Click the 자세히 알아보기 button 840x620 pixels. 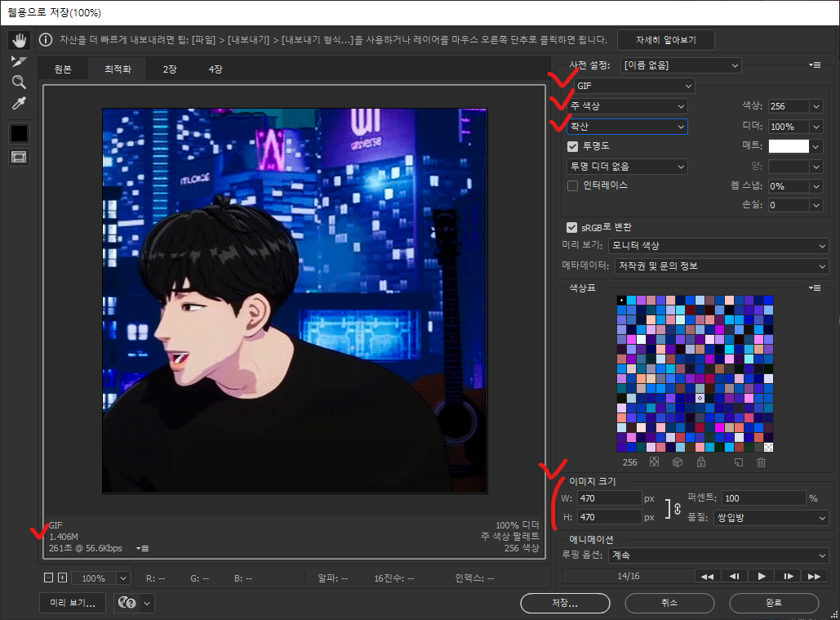666,40
